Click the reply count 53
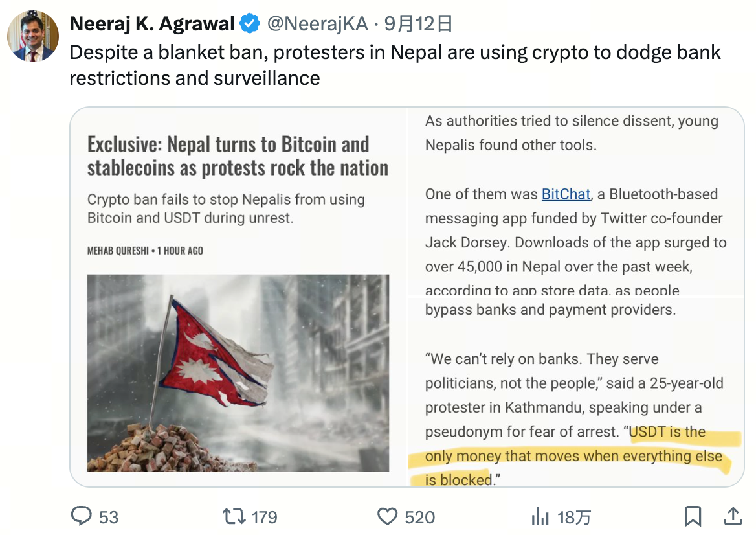The height and width of the screenshot is (535, 756). coord(109,517)
